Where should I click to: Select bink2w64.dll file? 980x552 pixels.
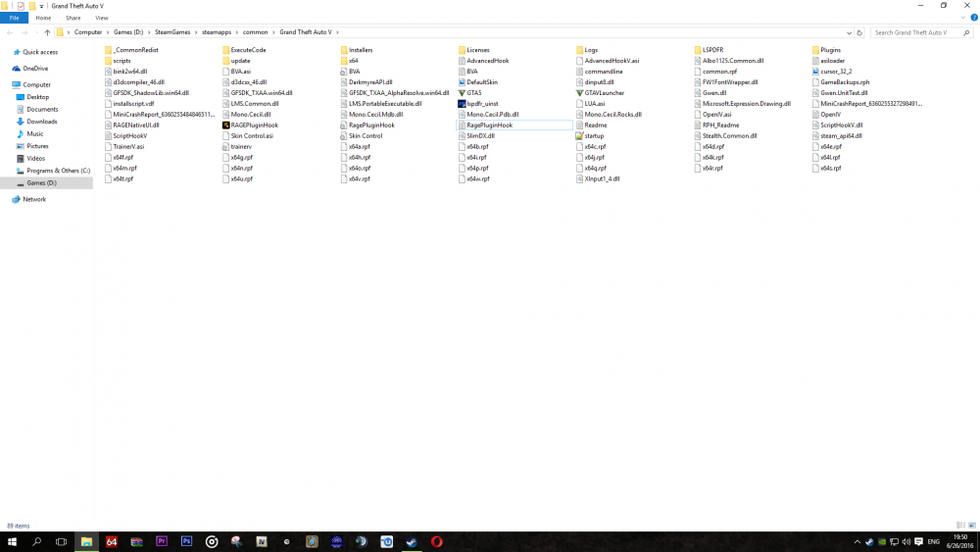126,72
